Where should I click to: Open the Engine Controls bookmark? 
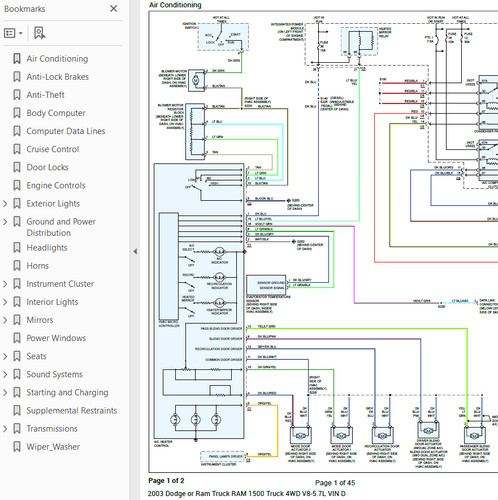pyautogui.click(x=56, y=185)
